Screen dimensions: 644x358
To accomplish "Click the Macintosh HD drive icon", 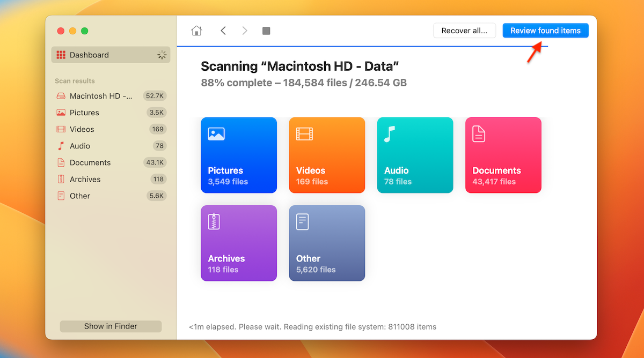I will tap(61, 96).
